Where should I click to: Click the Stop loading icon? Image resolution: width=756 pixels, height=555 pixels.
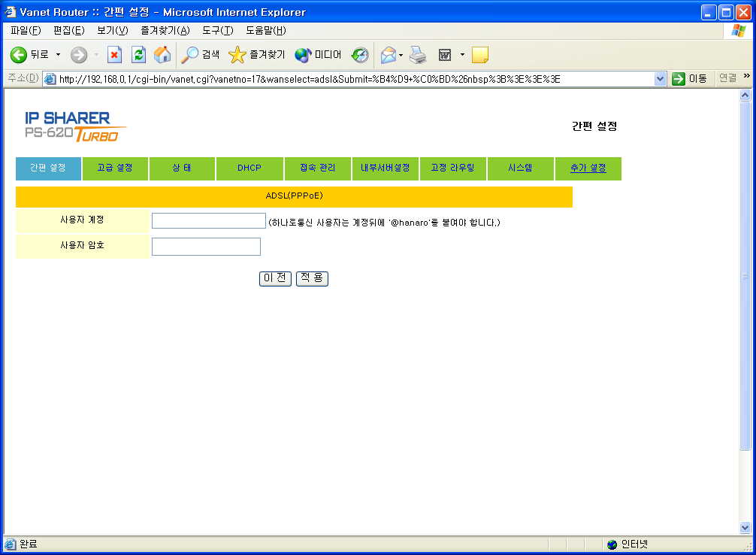114,55
